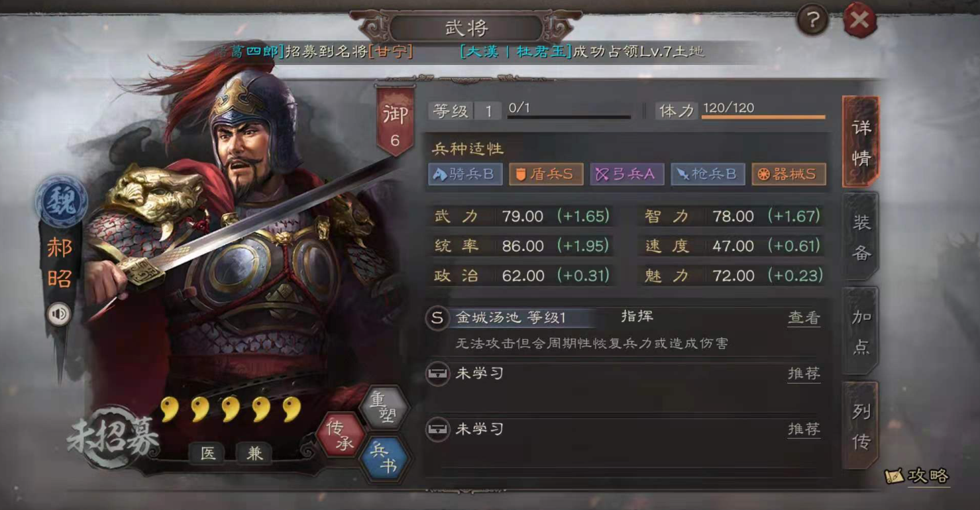Select the 盾兵S troop aptitude badge

(x=546, y=174)
